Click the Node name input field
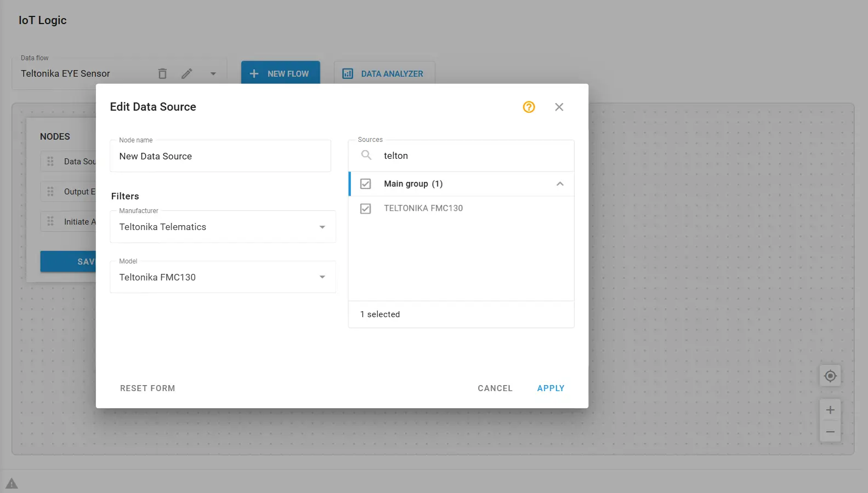 click(220, 156)
